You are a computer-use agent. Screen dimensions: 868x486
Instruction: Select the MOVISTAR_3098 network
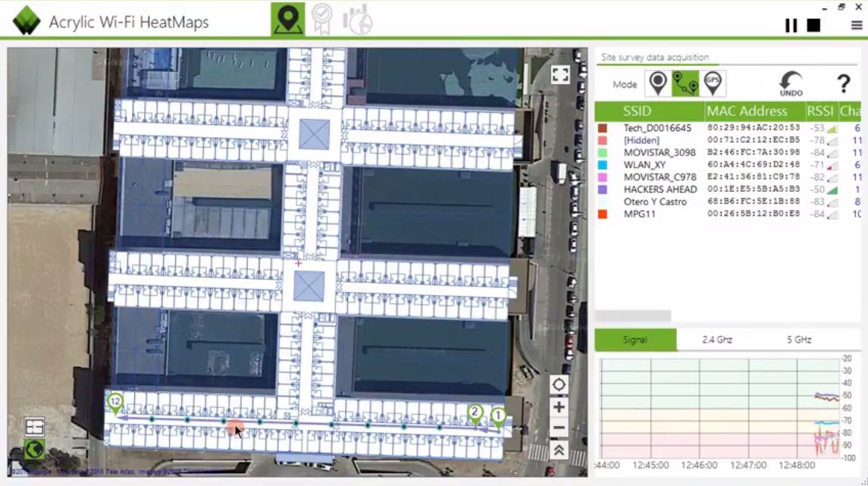[x=728, y=152]
